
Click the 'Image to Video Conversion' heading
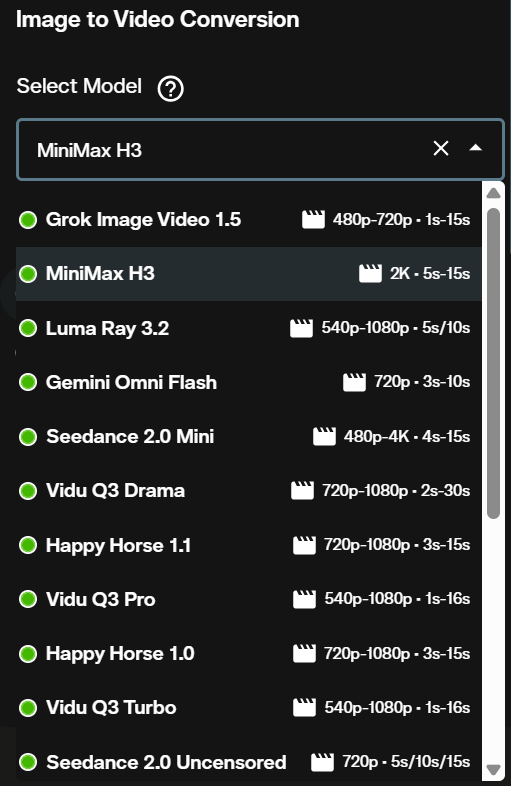pos(157,20)
